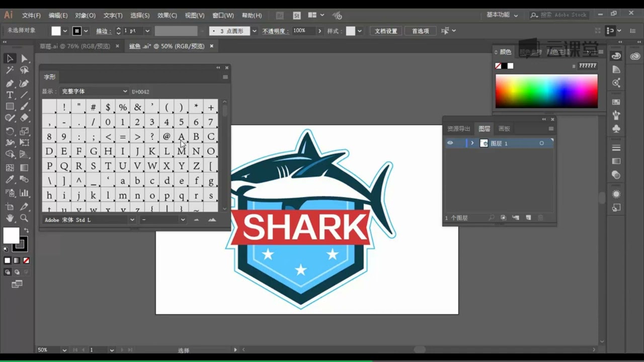Image resolution: width=644 pixels, height=362 pixels.
Task: Select the Rotate tool
Action: coord(10,131)
